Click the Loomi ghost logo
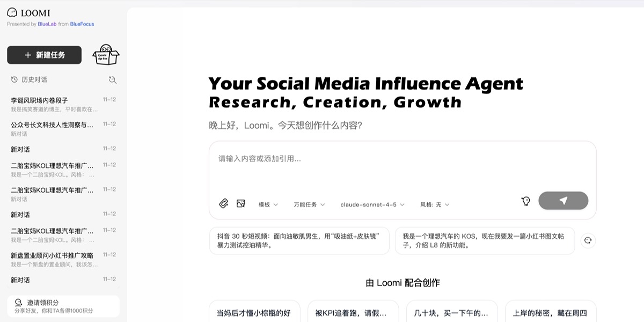This screenshot has width=644, height=322. pos(12,12)
